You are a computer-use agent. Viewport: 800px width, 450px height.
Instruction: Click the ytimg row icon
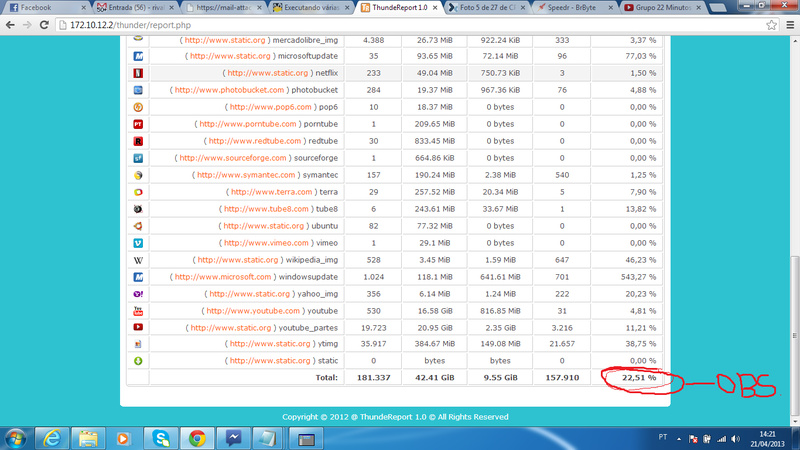point(138,344)
